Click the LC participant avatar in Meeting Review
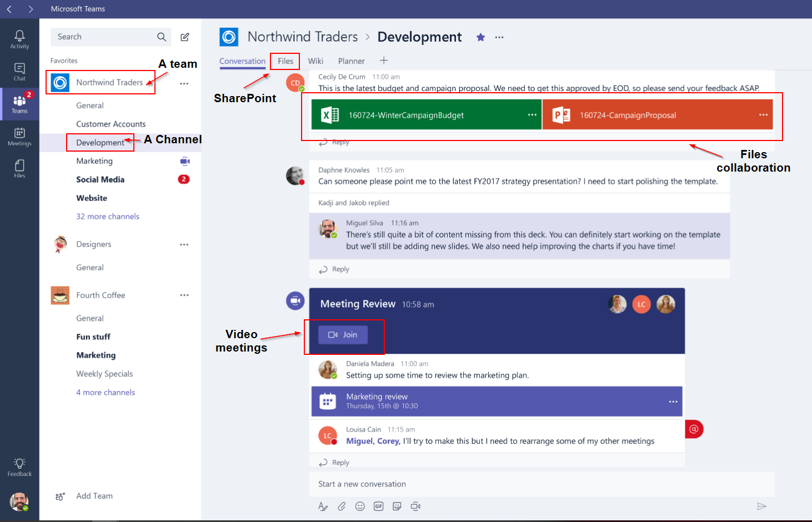Screen dimensions: 812x522 point(641,304)
